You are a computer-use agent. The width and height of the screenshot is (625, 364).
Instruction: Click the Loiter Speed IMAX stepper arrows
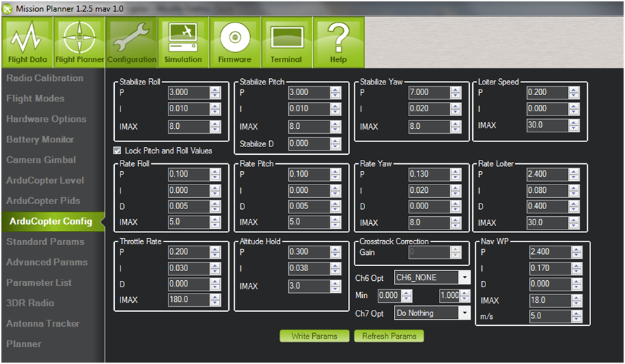pos(574,125)
